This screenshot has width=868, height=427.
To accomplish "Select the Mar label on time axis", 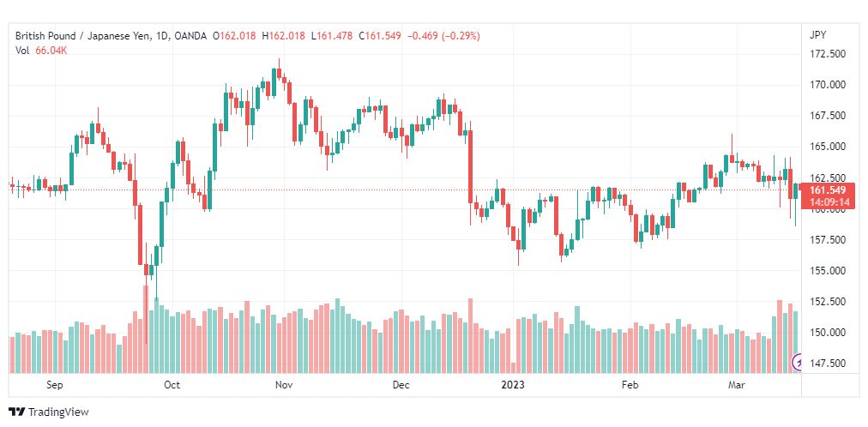I will tap(736, 385).
